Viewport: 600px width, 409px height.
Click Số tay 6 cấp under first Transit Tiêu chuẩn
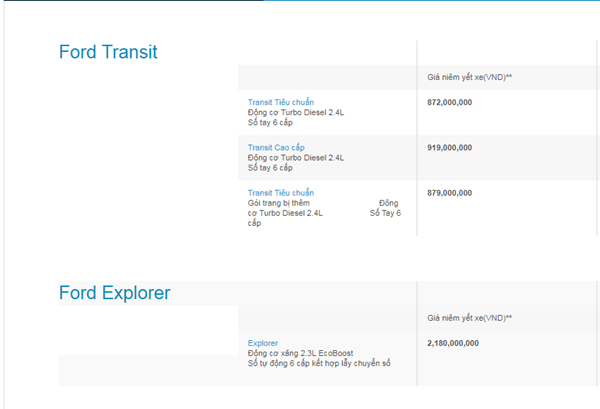pyautogui.click(x=270, y=122)
